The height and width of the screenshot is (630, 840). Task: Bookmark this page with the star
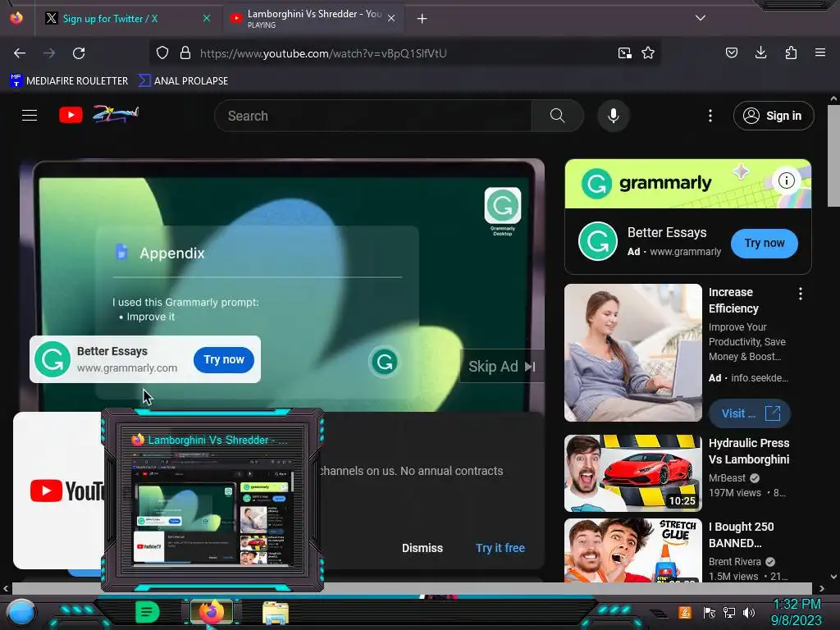[x=648, y=53]
